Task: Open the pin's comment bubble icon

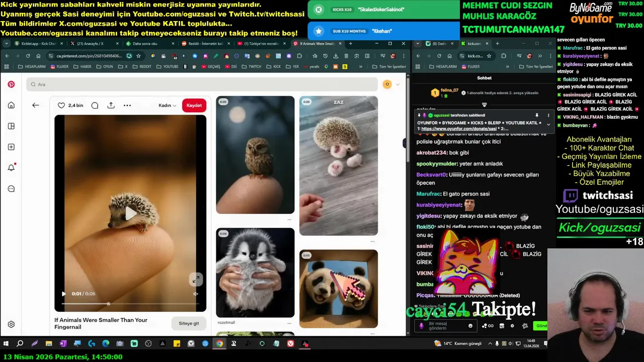Action: pyautogui.click(x=95, y=105)
